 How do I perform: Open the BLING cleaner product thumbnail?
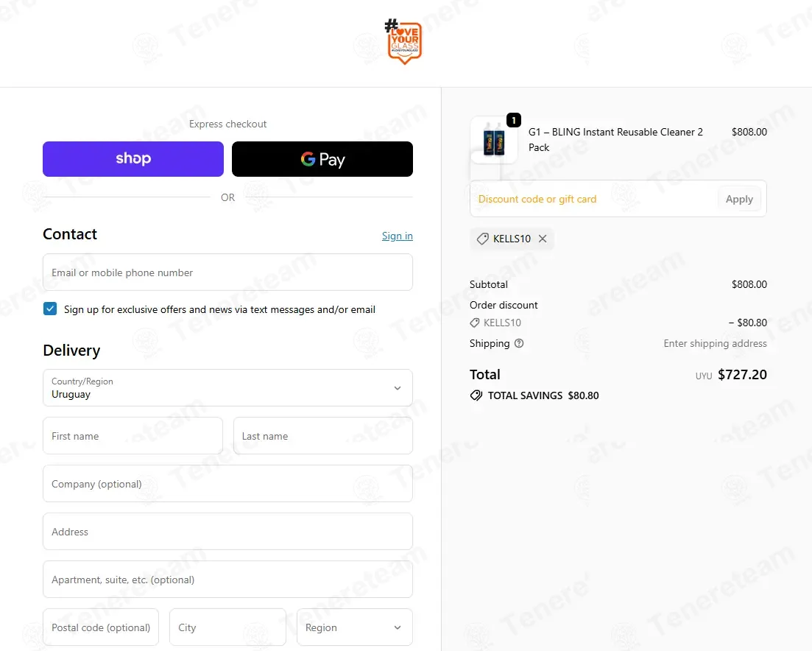493,140
